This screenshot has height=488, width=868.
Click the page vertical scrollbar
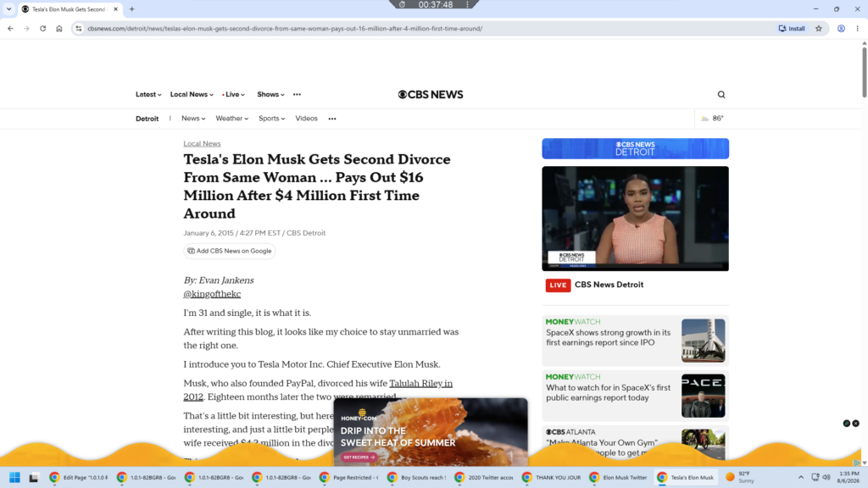click(x=864, y=72)
